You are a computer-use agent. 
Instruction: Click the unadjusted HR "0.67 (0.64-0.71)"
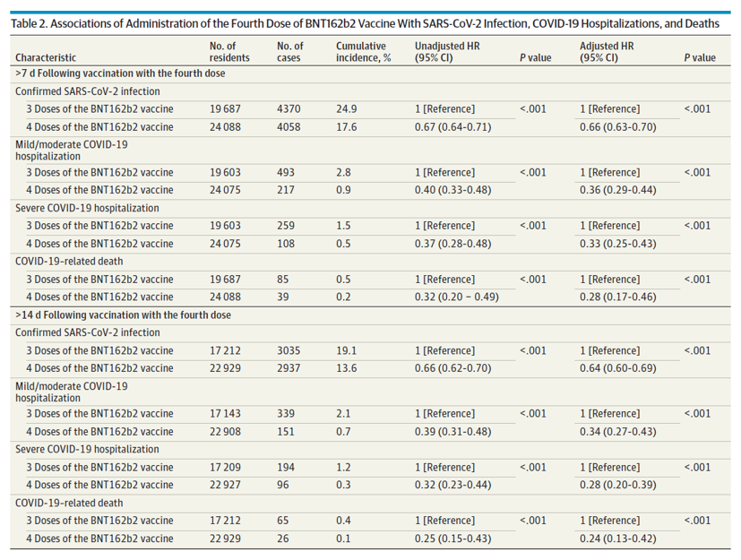point(453,127)
